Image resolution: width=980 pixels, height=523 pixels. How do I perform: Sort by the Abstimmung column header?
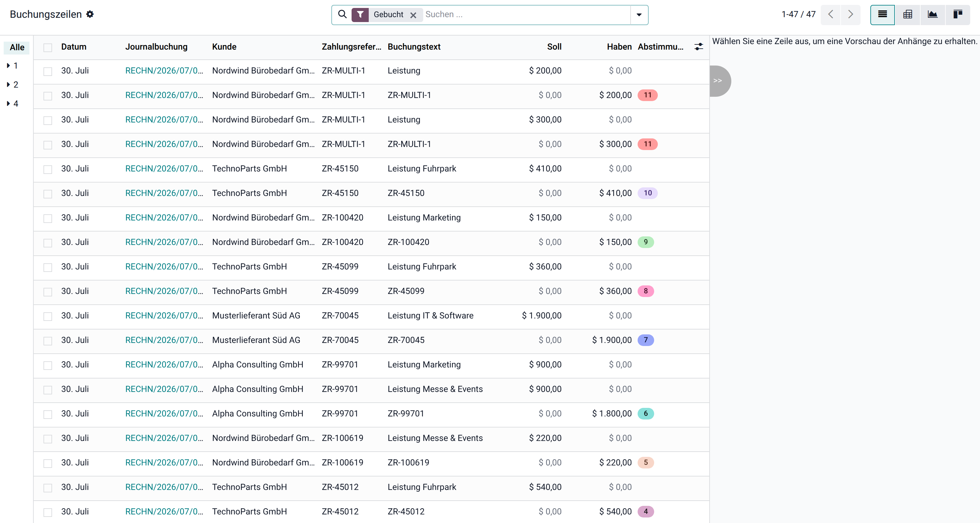click(x=661, y=47)
